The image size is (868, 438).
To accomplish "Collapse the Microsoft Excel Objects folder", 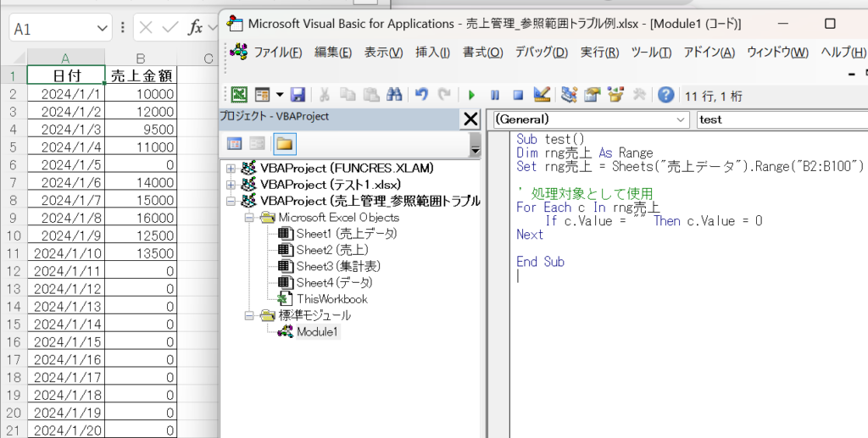I will click(x=249, y=218).
